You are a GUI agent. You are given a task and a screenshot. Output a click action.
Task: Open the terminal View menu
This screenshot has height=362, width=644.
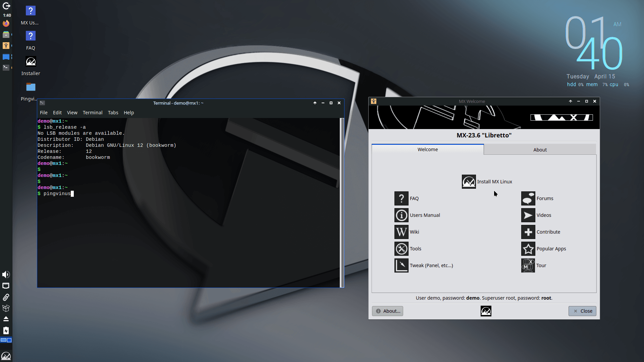72,113
